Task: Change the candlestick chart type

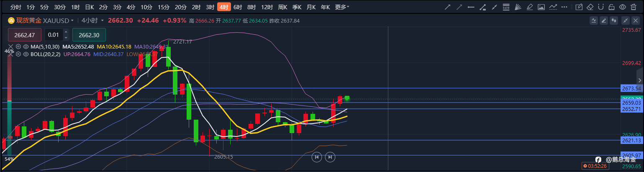Action: tap(615, 20)
